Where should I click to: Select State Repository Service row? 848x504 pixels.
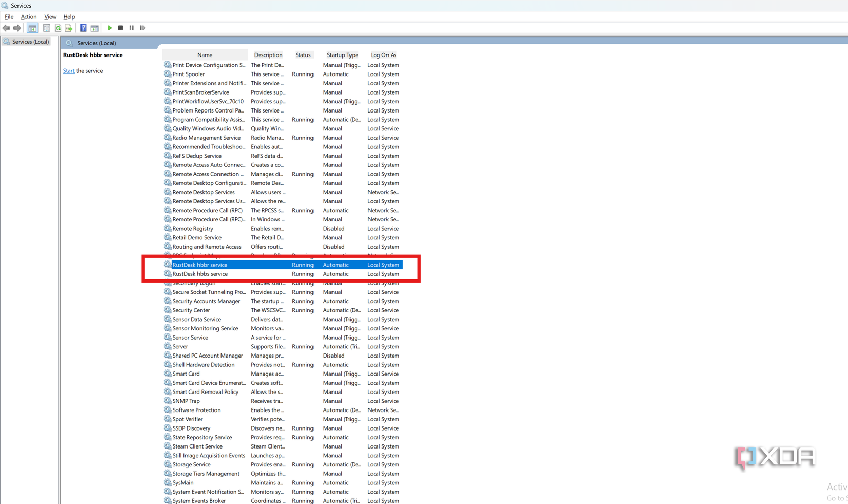pos(283,438)
